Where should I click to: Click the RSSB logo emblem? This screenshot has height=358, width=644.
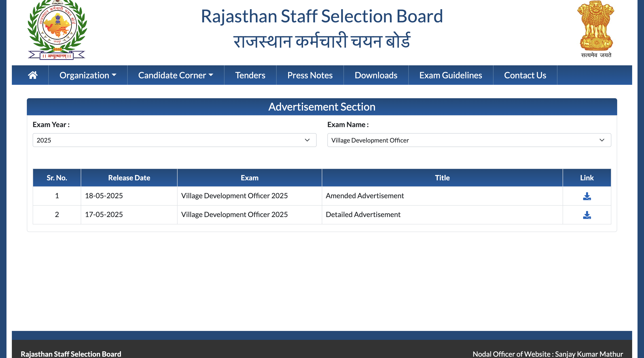click(x=57, y=30)
